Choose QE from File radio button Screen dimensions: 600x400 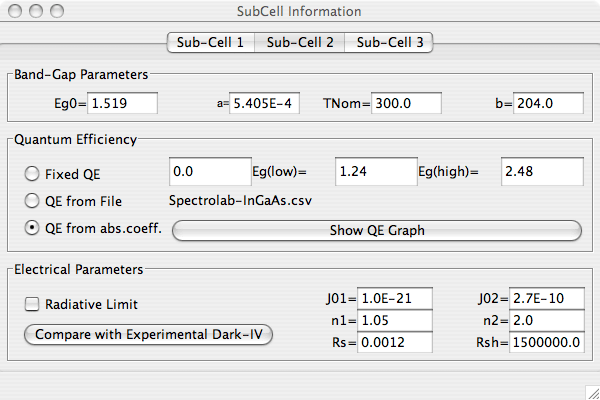pos(33,201)
